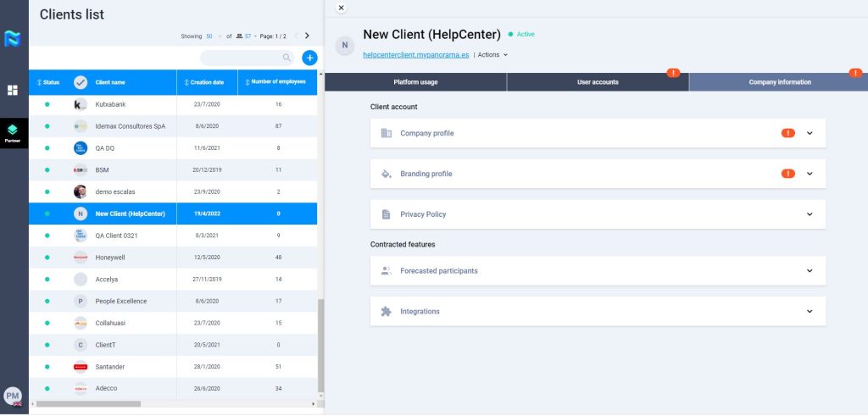Click the blue plus add client button

309,58
